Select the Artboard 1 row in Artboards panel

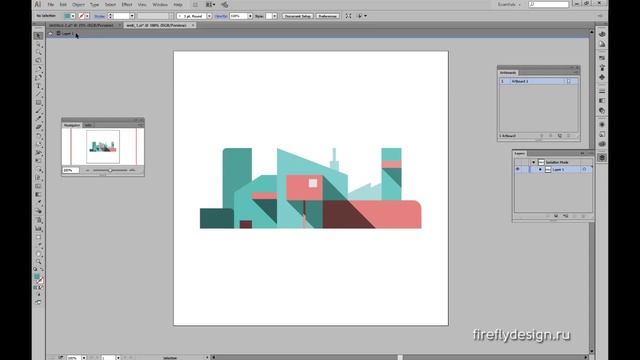click(539, 81)
